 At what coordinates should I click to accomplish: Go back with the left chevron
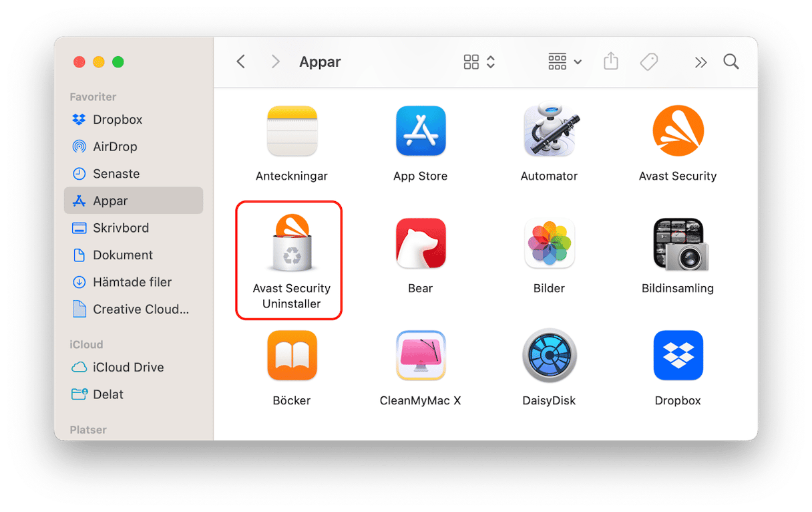tap(241, 62)
